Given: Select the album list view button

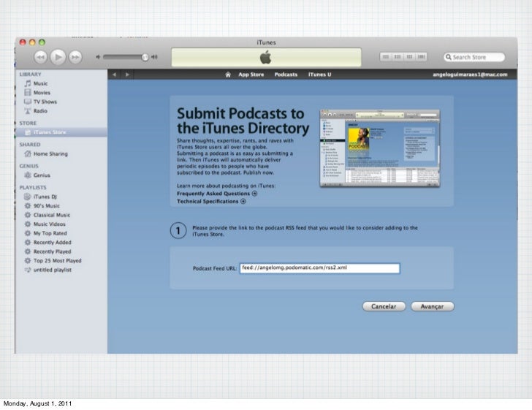Looking at the screenshot, I should click(398, 57).
